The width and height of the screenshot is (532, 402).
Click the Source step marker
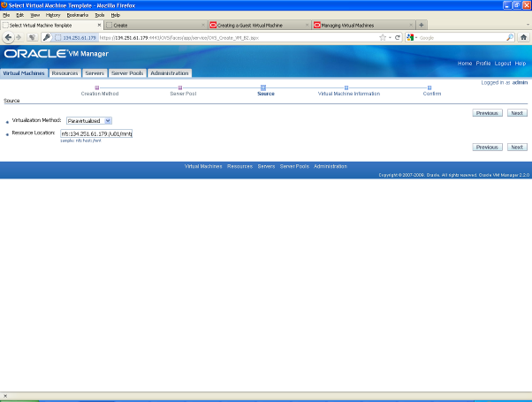(263, 87)
